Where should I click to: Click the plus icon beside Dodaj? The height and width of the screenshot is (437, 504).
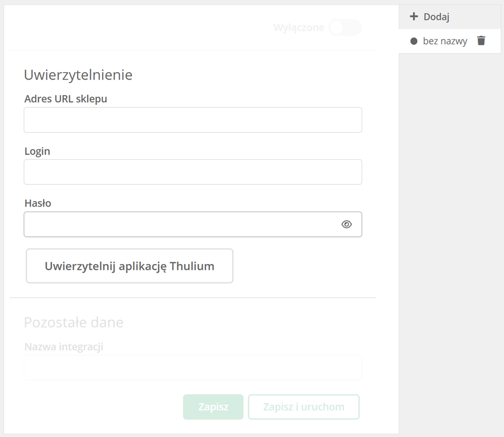414,16
